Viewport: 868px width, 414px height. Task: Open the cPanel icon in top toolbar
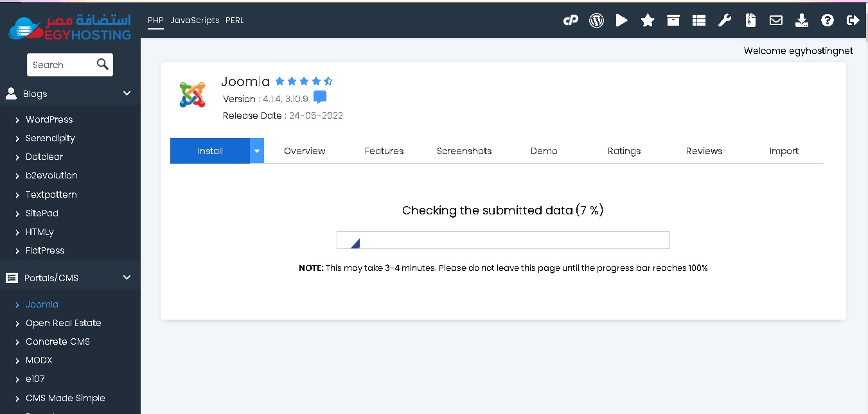click(571, 21)
